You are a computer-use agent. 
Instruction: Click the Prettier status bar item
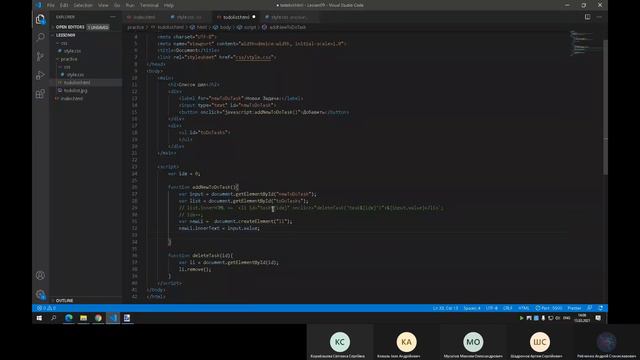[574, 308]
